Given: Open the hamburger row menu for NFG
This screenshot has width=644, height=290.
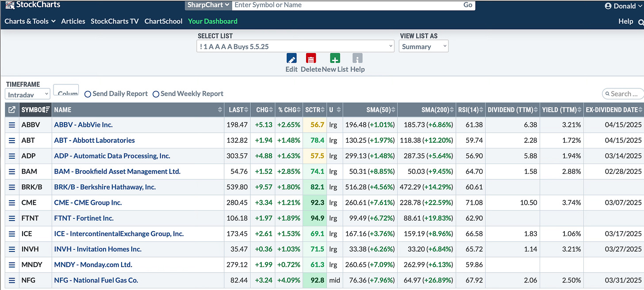Looking at the screenshot, I should coord(12,280).
